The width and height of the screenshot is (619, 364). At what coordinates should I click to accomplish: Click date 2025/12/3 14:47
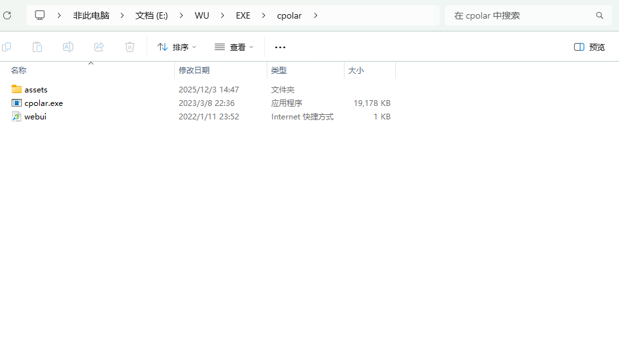coord(209,89)
